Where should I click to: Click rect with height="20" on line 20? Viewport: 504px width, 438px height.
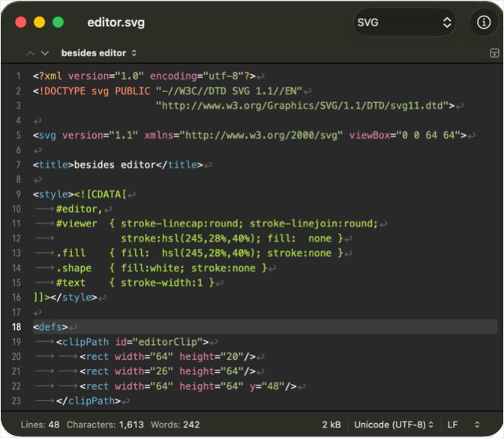coord(167,356)
